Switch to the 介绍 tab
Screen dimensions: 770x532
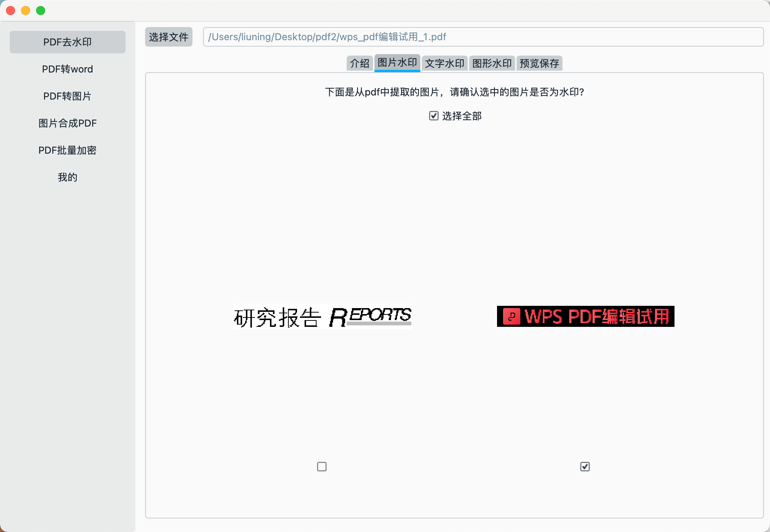359,63
